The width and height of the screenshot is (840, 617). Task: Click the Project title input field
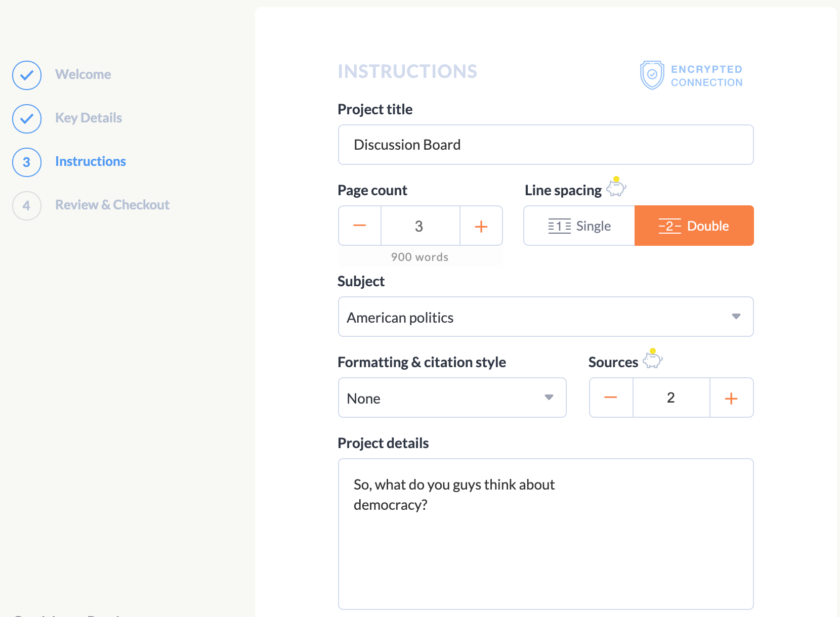click(x=545, y=145)
